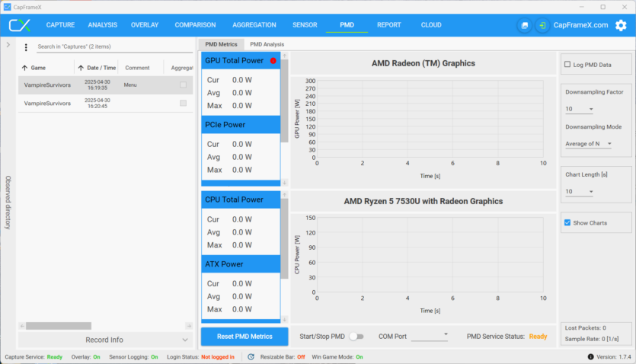Click the captures horizontal scrollbar thumb
The width and height of the screenshot is (636, 364).
[x=59, y=326]
